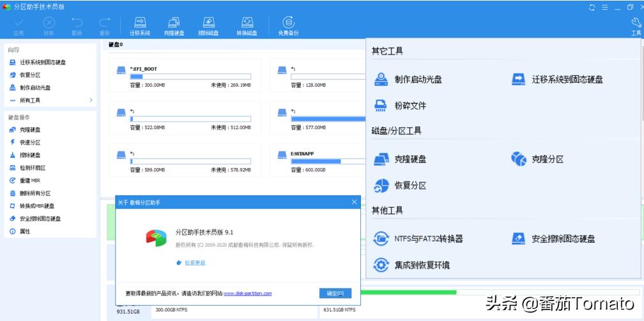
Task: Select the partition card with capacity 589.00MB
Action: 185,160
